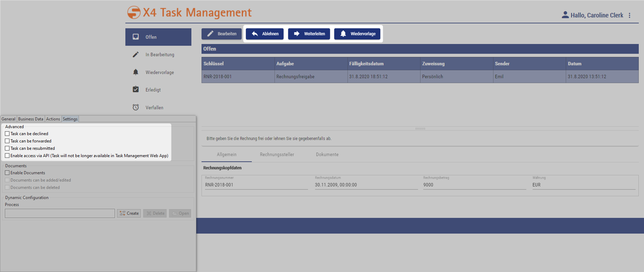The image size is (644, 272).
Task: Click the Weiterleiten button
Action: [309, 34]
